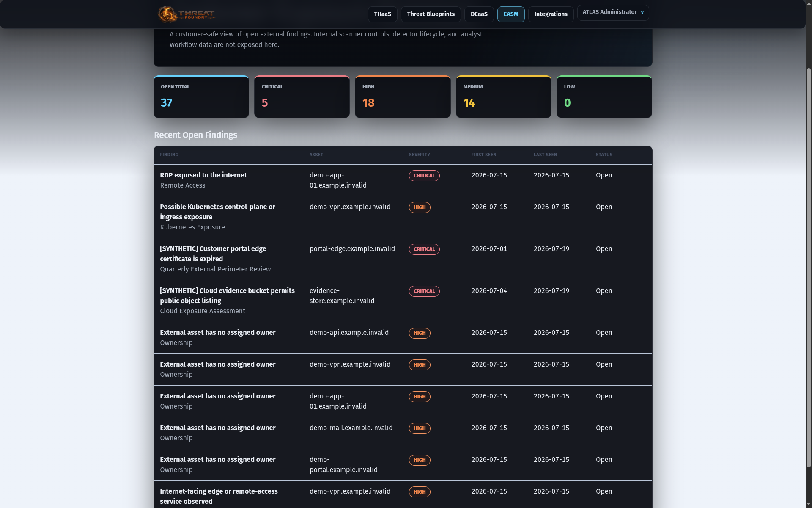Screen dimensions: 812x508
Task: Select the Critical count card
Action: tap(302, 97)
